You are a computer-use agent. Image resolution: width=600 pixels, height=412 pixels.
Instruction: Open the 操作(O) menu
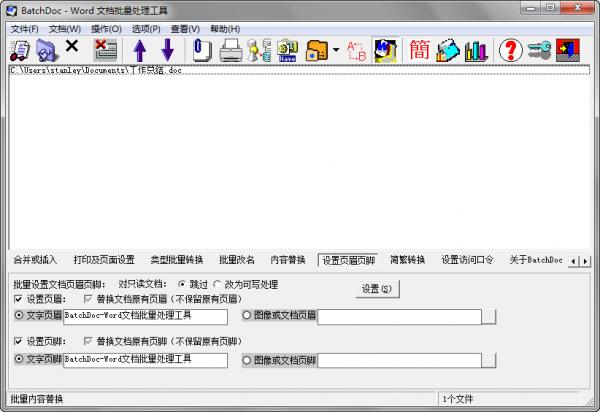tap(106, 28)
